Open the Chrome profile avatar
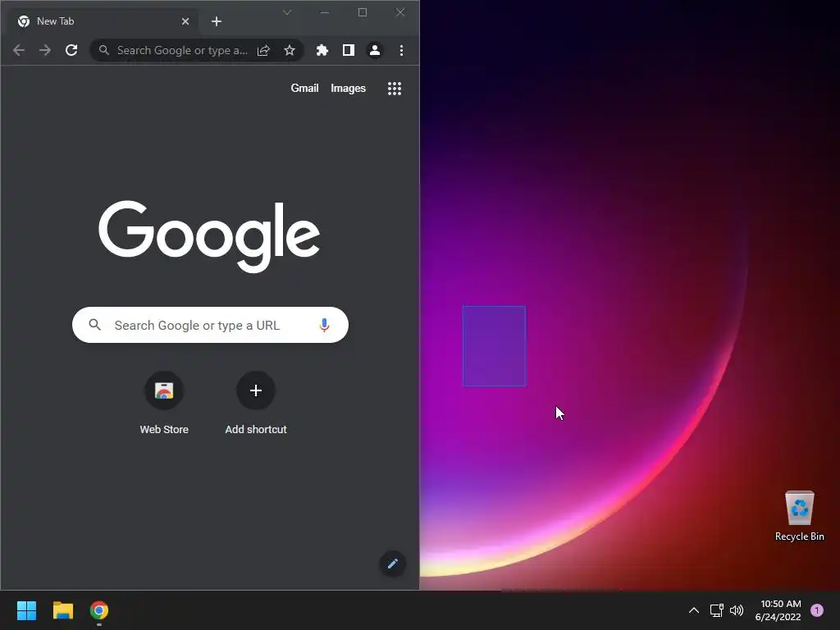 374,50
